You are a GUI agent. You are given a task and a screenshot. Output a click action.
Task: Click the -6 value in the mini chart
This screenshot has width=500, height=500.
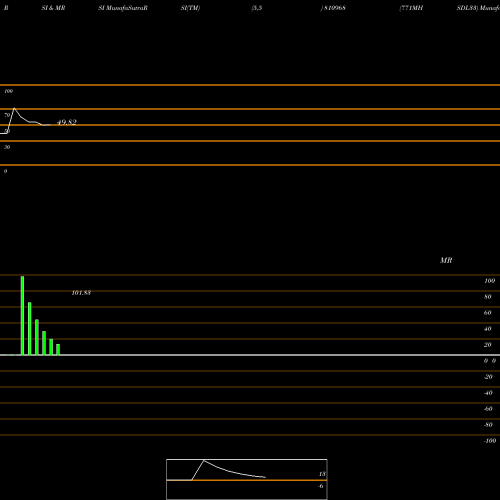[321, 486]
